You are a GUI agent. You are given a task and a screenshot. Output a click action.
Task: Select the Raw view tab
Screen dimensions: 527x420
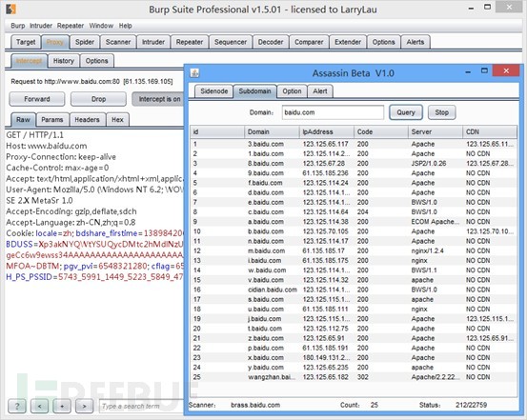point(23,120)
